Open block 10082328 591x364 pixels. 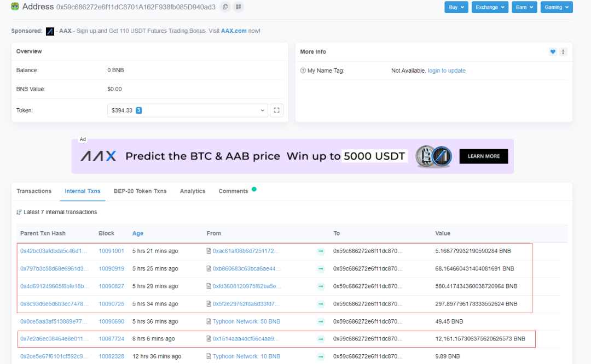click(x=111, y=356)
